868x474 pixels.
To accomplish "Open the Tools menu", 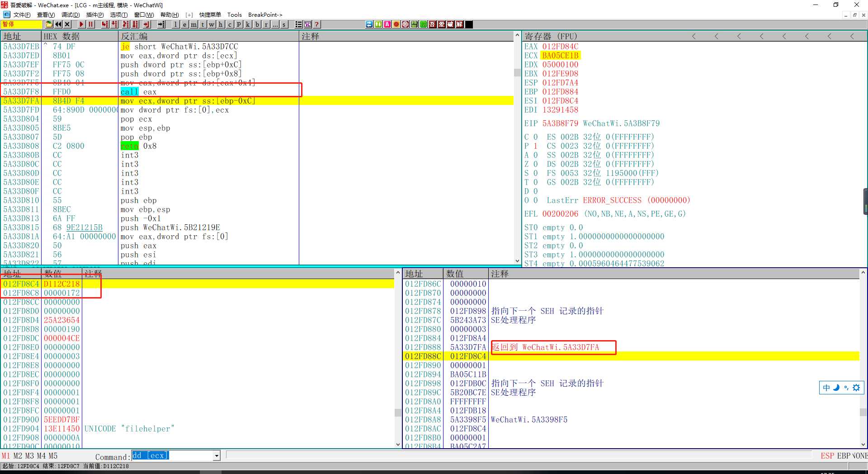I will (234, 15).
